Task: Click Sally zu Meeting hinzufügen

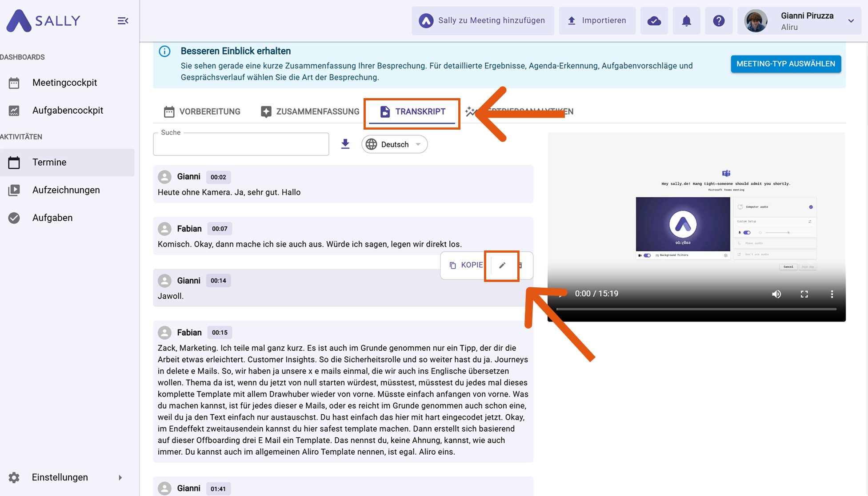Action: point(483,20)
